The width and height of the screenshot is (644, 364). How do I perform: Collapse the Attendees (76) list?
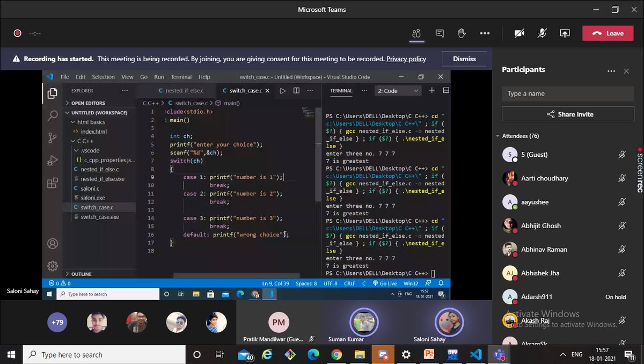[497, 136]
